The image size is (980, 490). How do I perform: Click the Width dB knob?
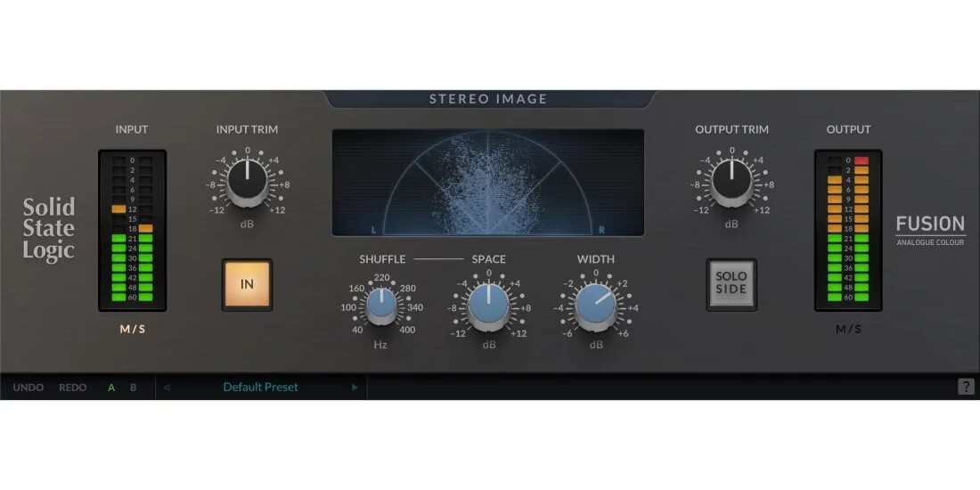click(596, 305)
